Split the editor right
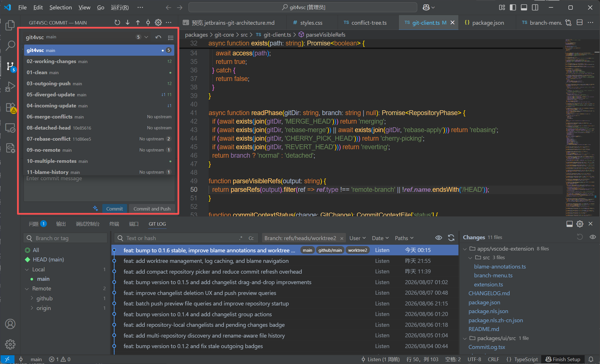The height and width of the screenshot is (364, 600). [x=580, y=22]
